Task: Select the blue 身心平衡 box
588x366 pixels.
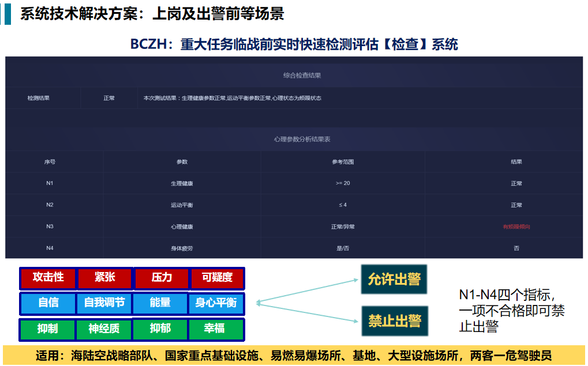Action: [x=216, y=303]
